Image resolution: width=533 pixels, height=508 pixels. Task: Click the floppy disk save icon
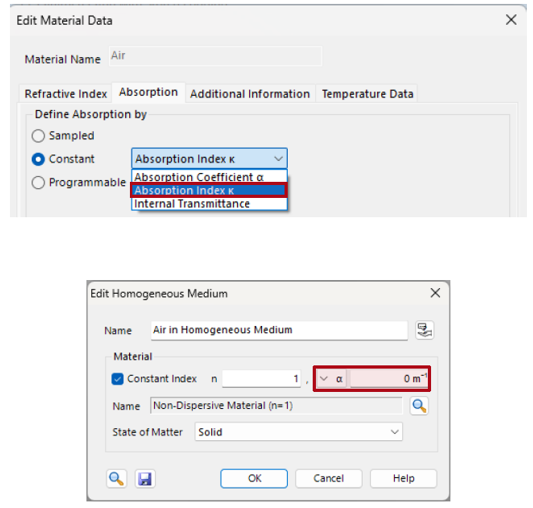point(145,479)
